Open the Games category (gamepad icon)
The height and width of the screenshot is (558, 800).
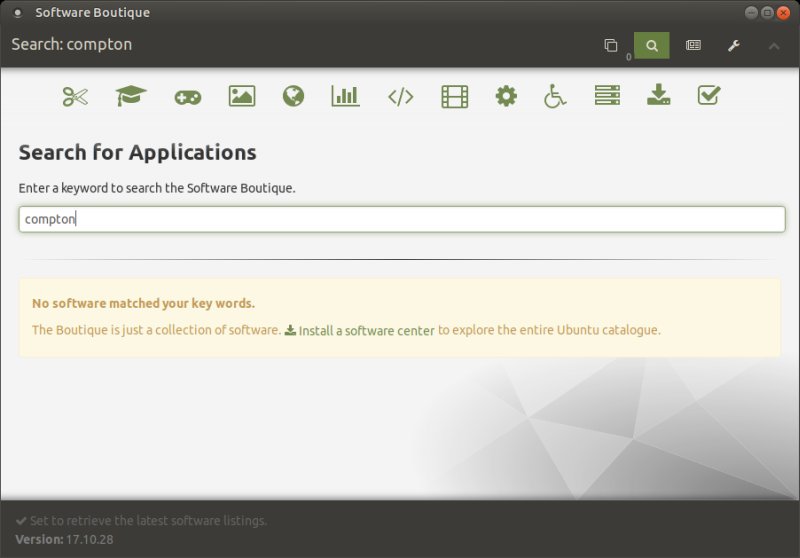point(187,96)
